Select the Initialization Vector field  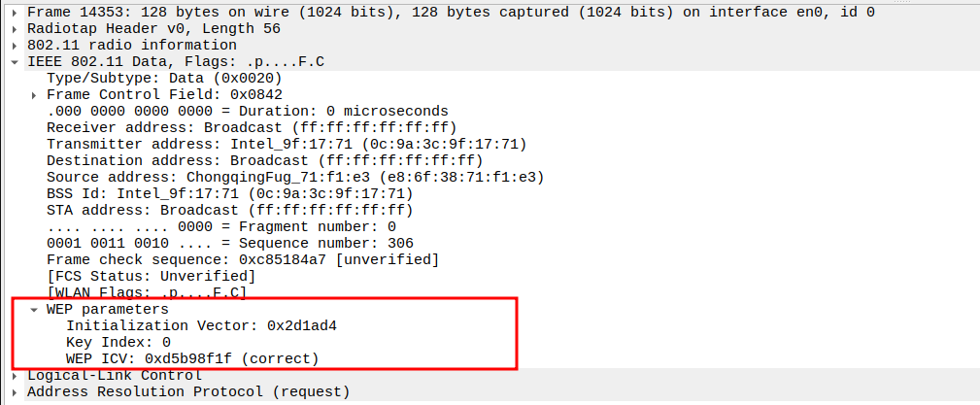point(201,326)
